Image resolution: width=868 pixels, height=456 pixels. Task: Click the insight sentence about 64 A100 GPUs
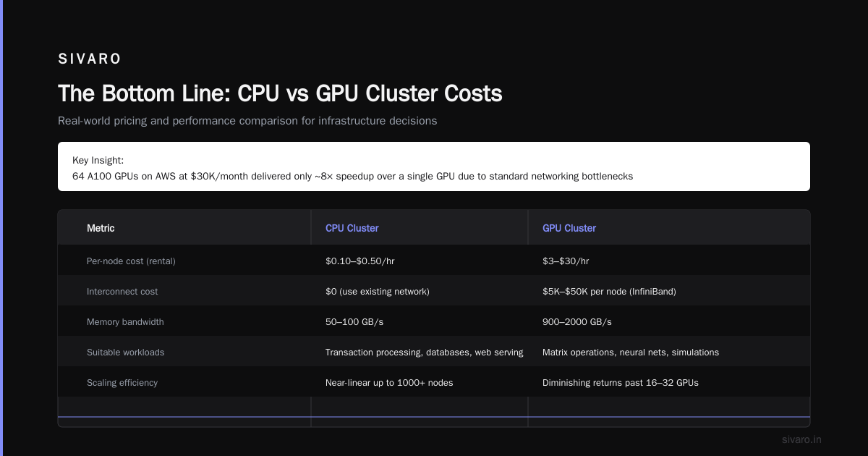(x=352, y=176)
